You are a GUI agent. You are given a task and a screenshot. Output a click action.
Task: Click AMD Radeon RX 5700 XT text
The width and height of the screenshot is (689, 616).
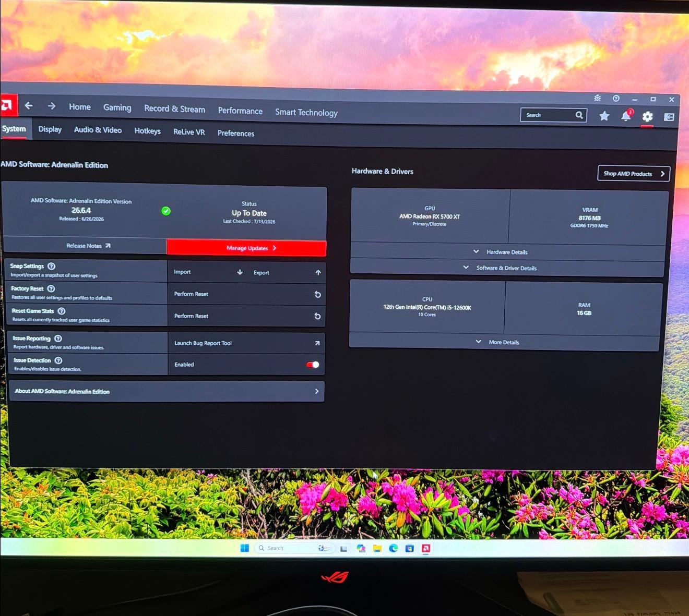[430, 216]
